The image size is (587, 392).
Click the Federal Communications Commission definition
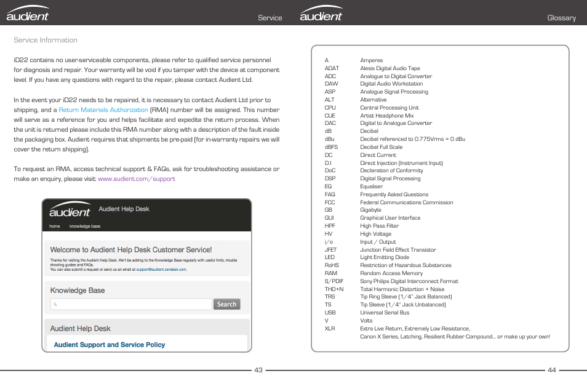[x=407, y=202]
